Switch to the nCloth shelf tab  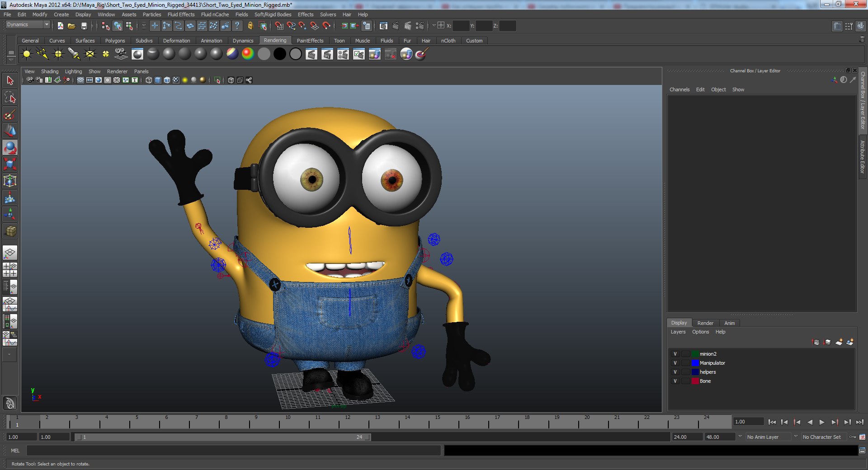tap(448, 41)
